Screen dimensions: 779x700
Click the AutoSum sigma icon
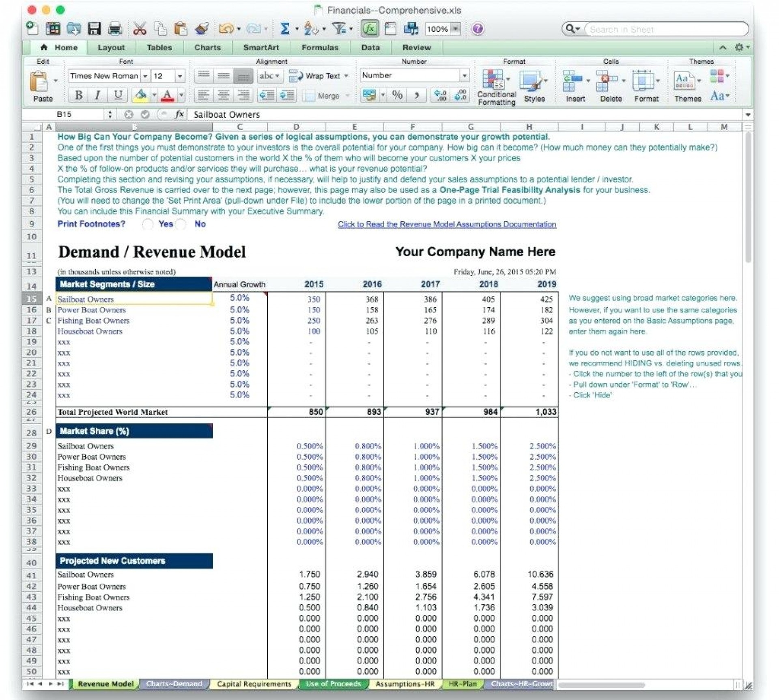click(x=285, y=29)
